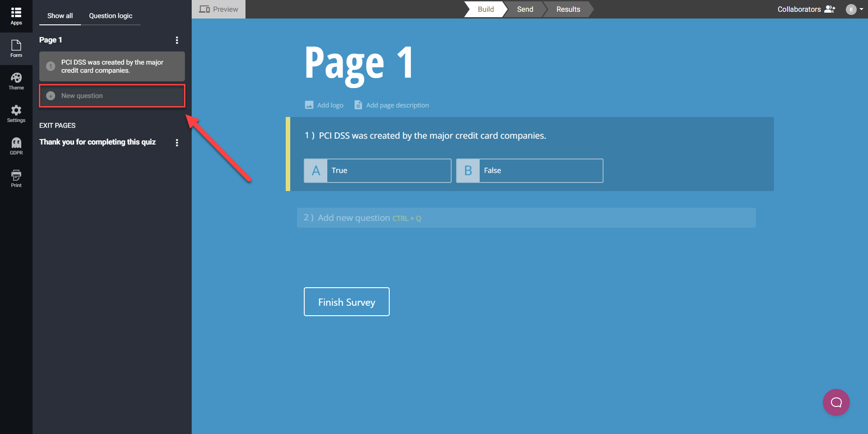Switch to the Question logic tab
Image resolution: width=868 pixels, height=434 pixels.
coord(111,16)
